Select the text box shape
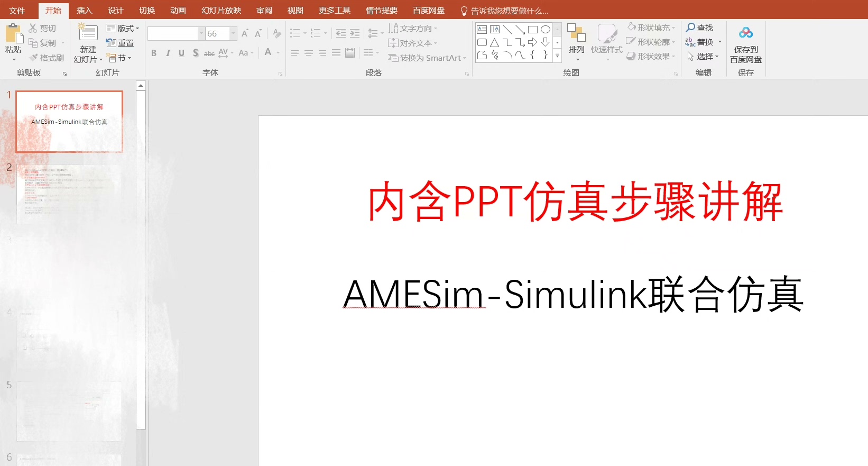 pos(482,29)
